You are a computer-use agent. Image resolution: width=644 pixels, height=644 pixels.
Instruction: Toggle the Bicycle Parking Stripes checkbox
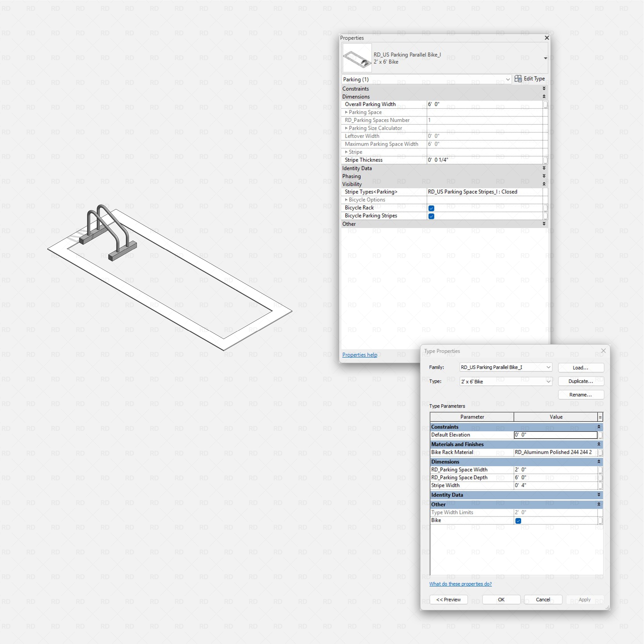[431, 216]
